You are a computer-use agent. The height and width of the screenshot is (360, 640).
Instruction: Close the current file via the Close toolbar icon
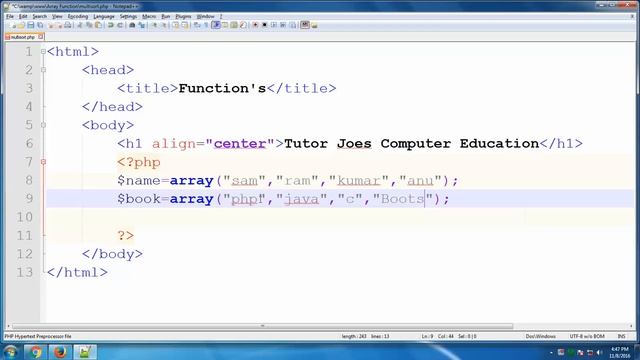(51, 25)
